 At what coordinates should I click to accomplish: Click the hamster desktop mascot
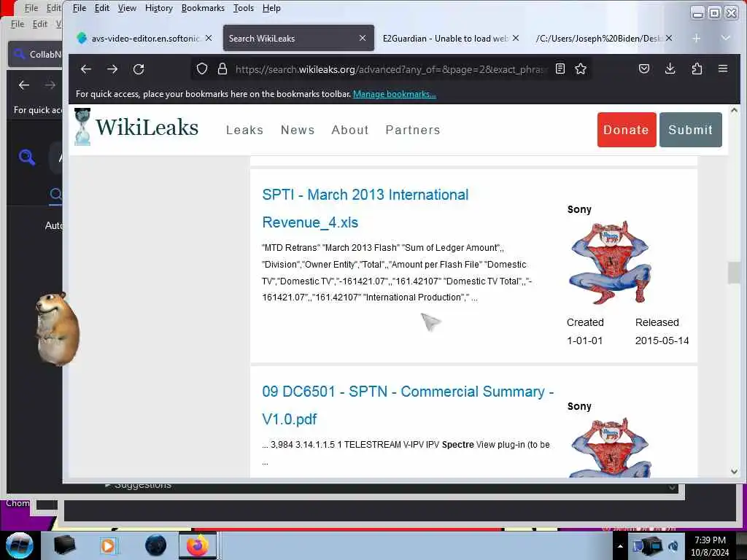click(x=57, y=329)
